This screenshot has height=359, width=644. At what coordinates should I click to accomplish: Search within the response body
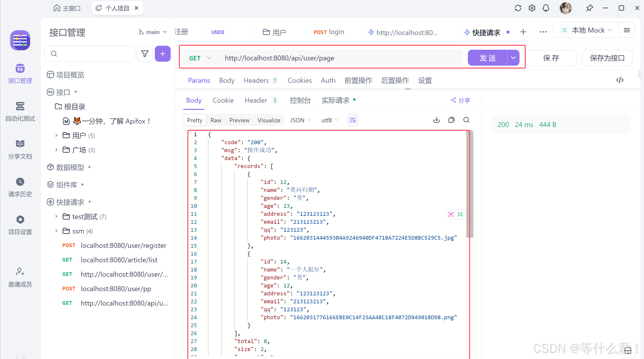[x=466, y=120]
